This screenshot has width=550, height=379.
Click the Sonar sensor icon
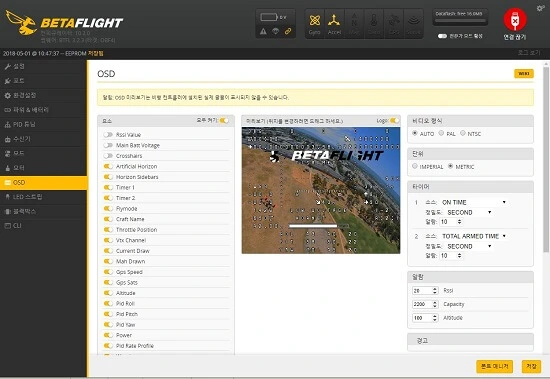(413, 24)
